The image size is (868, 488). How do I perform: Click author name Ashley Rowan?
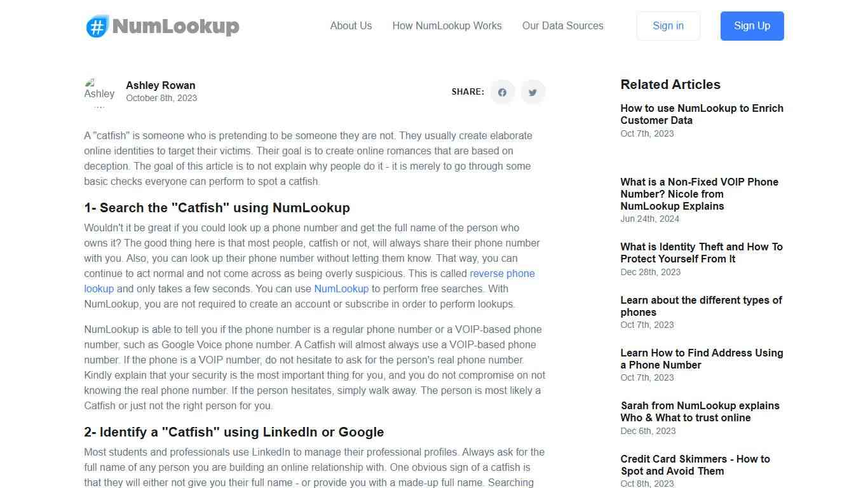(161, 86)
